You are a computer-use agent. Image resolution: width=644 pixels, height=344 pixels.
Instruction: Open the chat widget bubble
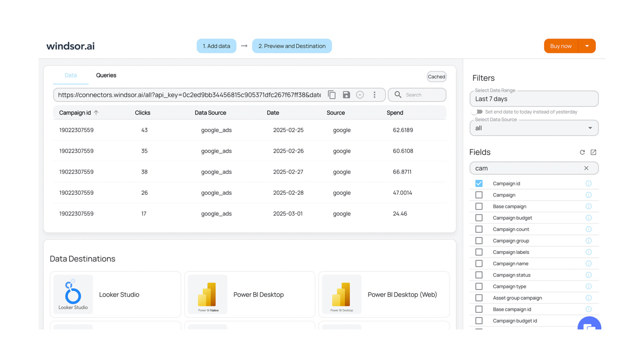pyautogui.click(x=589, y=324)
